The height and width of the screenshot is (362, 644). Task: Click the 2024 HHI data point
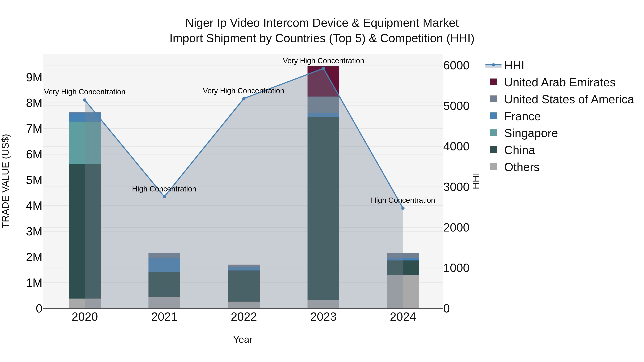click(x=403, y=208)
